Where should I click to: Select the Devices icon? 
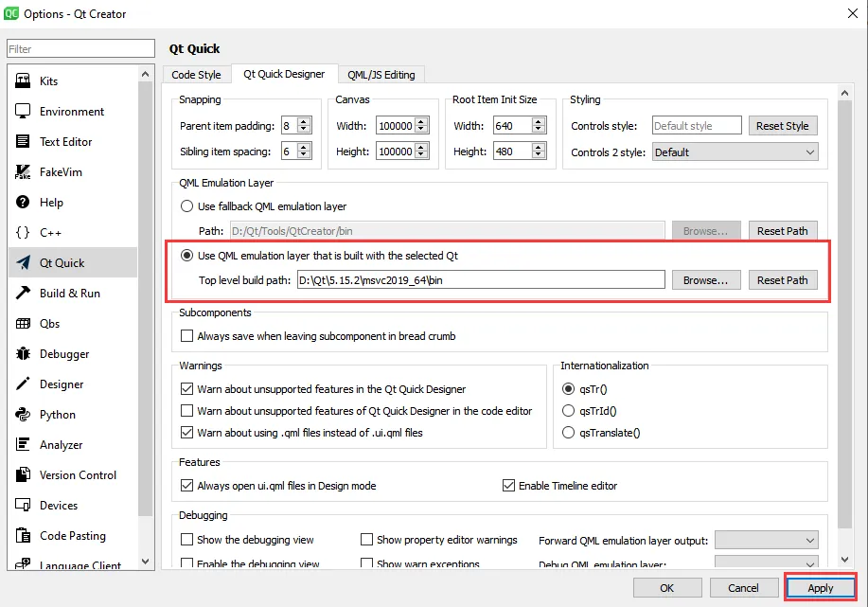point(23,505)
